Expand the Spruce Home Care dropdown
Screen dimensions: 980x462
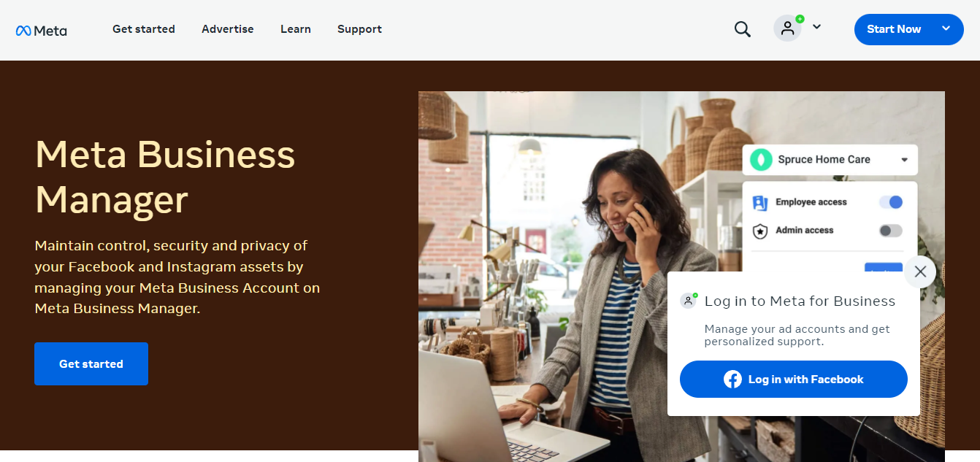pos(904,160)
